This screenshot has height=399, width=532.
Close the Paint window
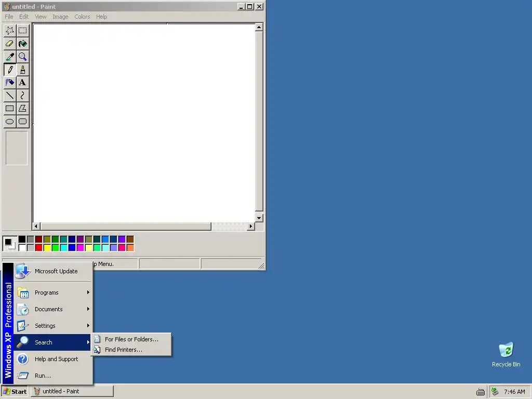(259, 6)
